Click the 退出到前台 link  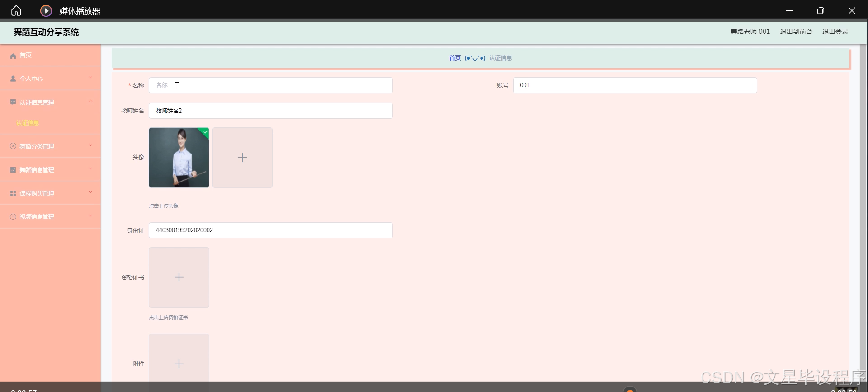[x=796, y=32]
